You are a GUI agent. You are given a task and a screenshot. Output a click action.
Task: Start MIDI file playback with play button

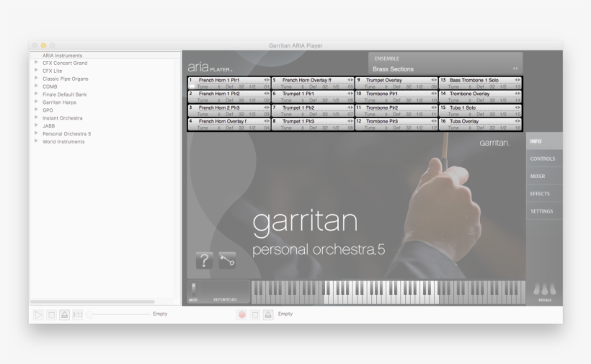pos(38,315)
